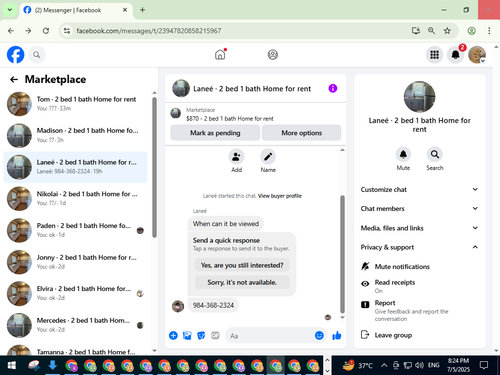Open Tom's conversation

pos(76,104)
